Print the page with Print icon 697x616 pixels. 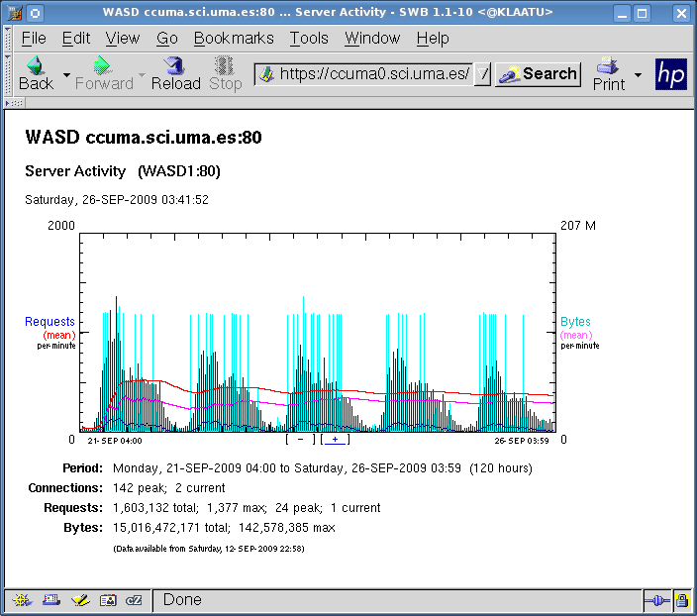point(608,74)
